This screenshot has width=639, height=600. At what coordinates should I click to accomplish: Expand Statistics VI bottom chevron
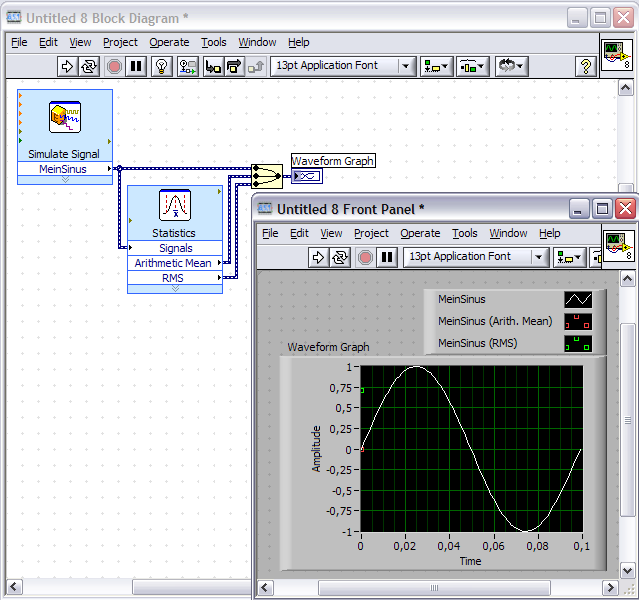174,289
